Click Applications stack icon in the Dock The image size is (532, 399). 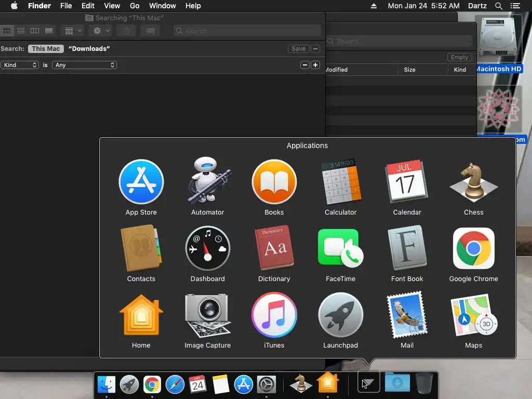368,382
